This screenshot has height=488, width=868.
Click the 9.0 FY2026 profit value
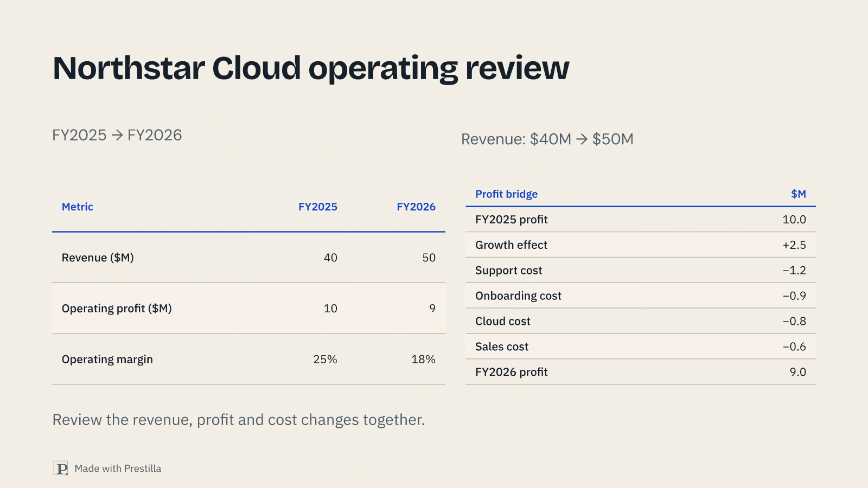[x=797, y=373]
